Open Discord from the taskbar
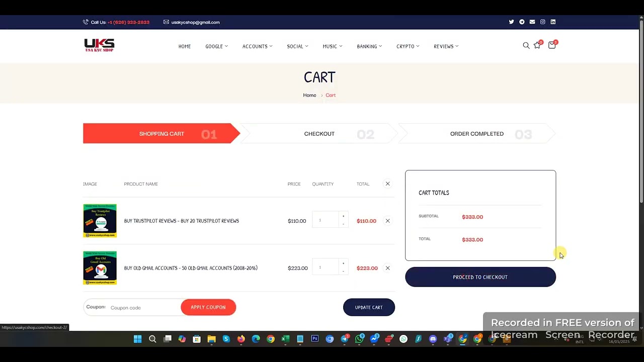The height and width of the screenshot is (362, 644). click(433, 339)
